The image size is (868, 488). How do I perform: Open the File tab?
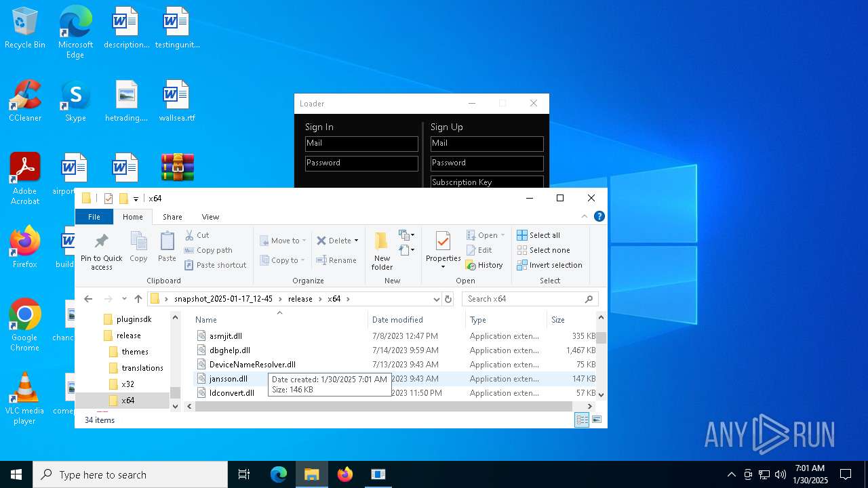coord(94,217)
